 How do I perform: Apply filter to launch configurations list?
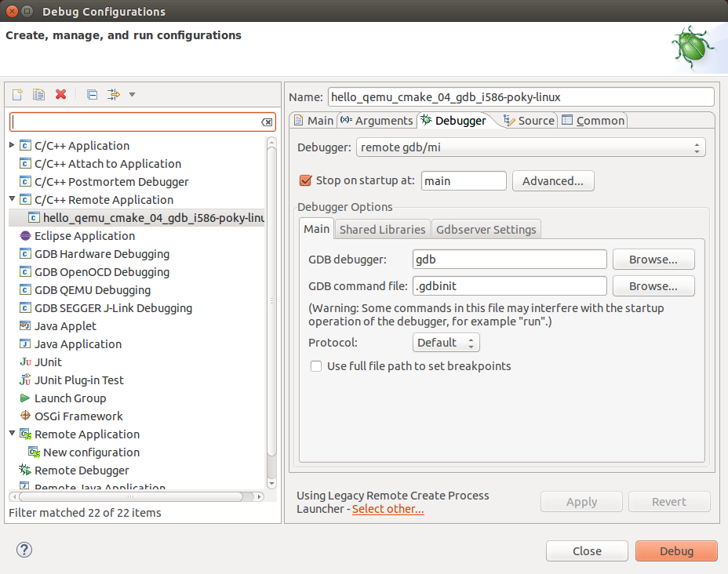click(112, 94)
